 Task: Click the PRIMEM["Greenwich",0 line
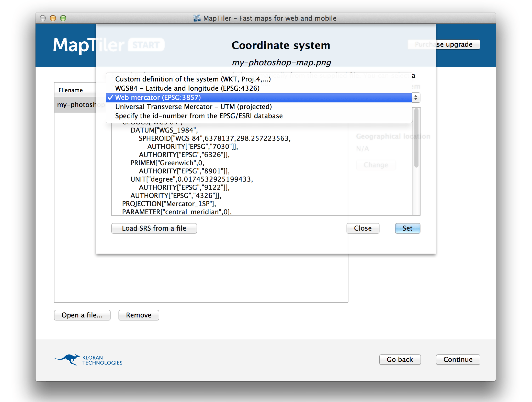pyautogui.click(x=167, y=163)
